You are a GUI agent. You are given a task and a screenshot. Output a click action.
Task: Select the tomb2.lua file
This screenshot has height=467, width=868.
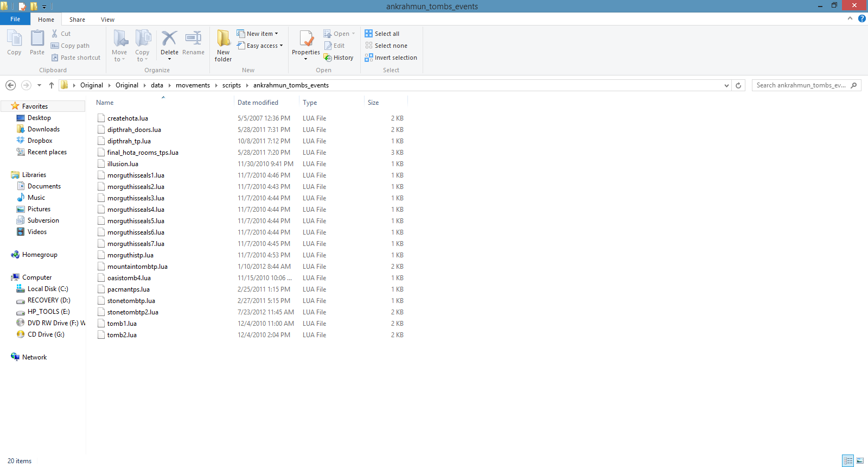point(122,335)
